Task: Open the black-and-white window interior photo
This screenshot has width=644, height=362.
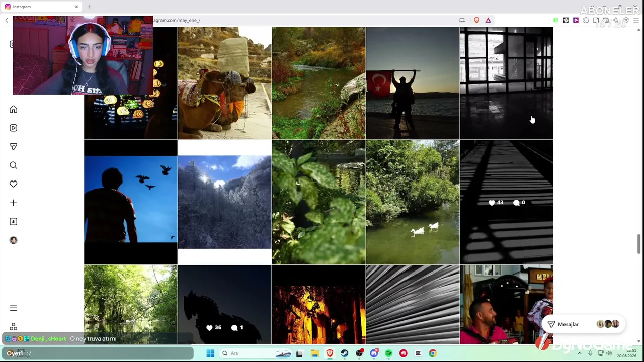Action: point(507,83)
